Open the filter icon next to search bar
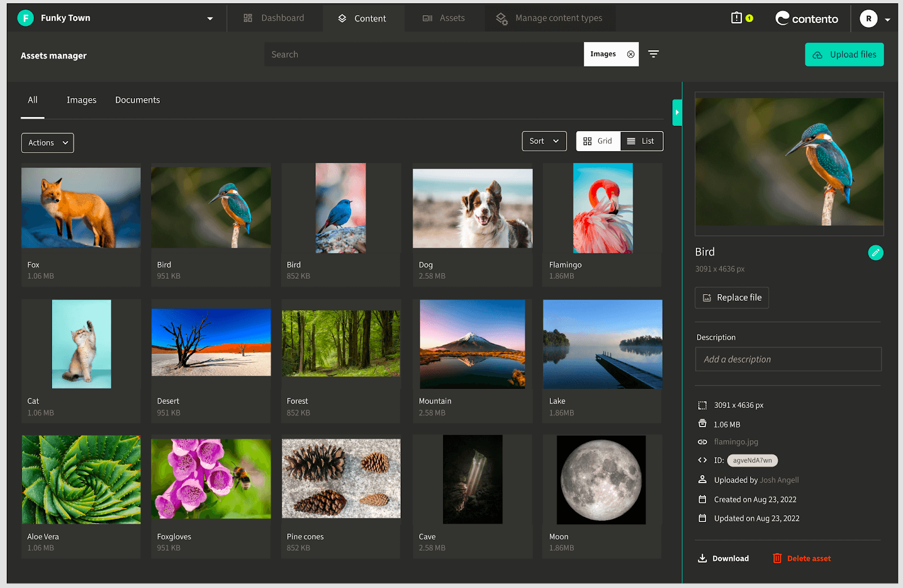The image size is (903, 588). 653,54
